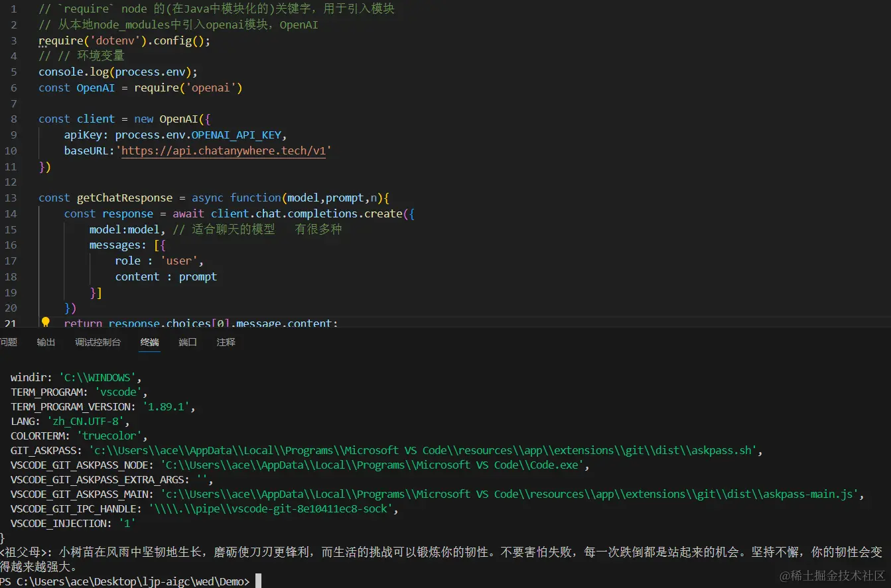Click line number 13 in the gutter
The width and height of the screenshot is (891, 588).
11,198
